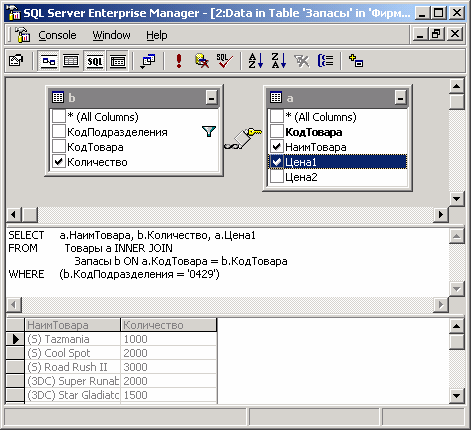
Task: Select the (S) Tazmania row header
Action: [x=15, y=339]
